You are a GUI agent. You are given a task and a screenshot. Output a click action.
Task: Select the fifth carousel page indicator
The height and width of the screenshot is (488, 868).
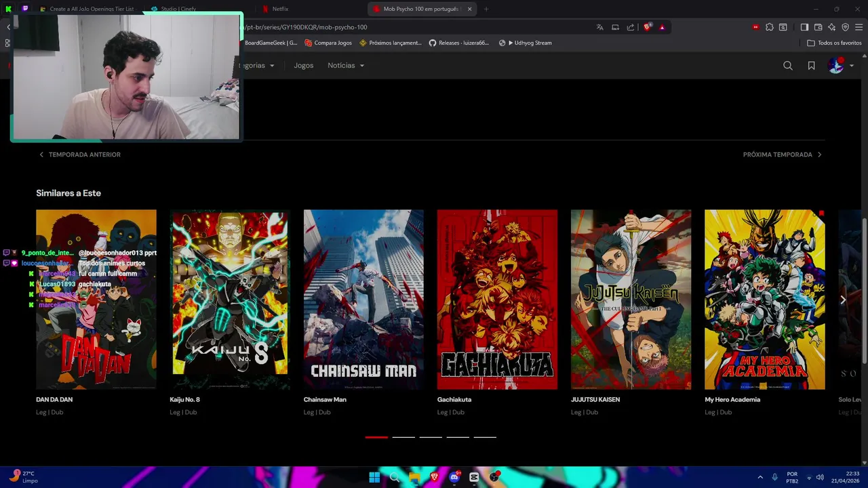click(485, 437)
